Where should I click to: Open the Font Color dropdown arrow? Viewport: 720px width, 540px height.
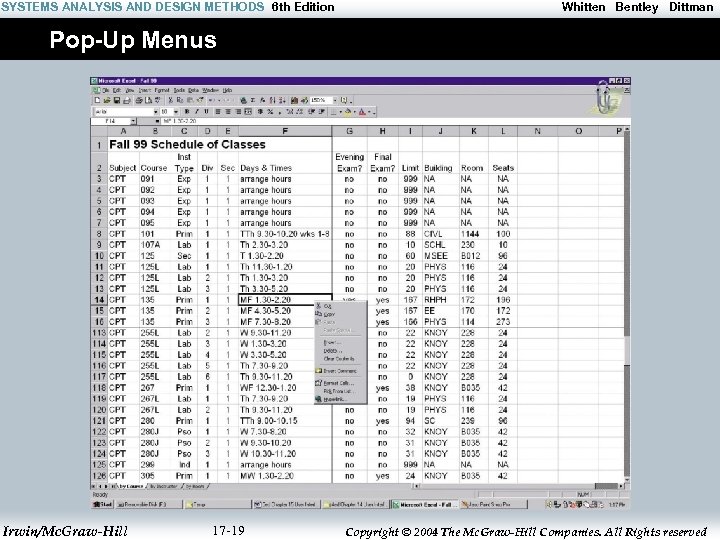[369, 112]
